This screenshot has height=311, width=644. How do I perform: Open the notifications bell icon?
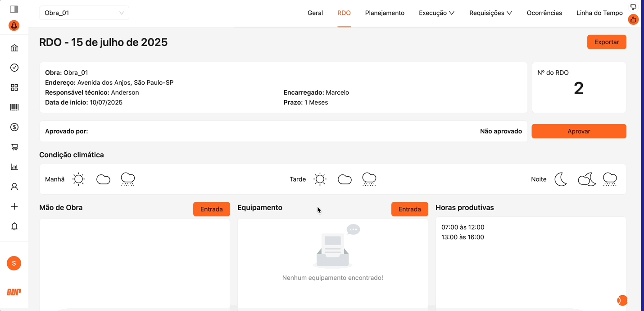(14, 226)
